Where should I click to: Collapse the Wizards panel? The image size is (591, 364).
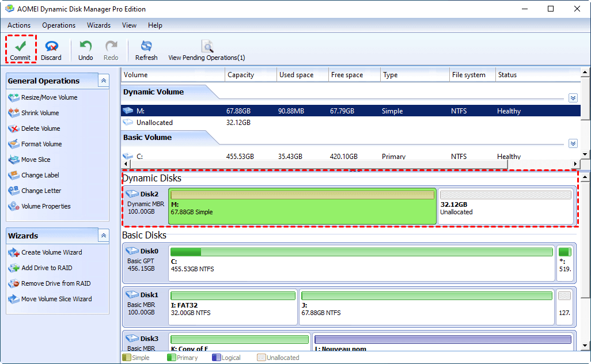click(104, 236)
